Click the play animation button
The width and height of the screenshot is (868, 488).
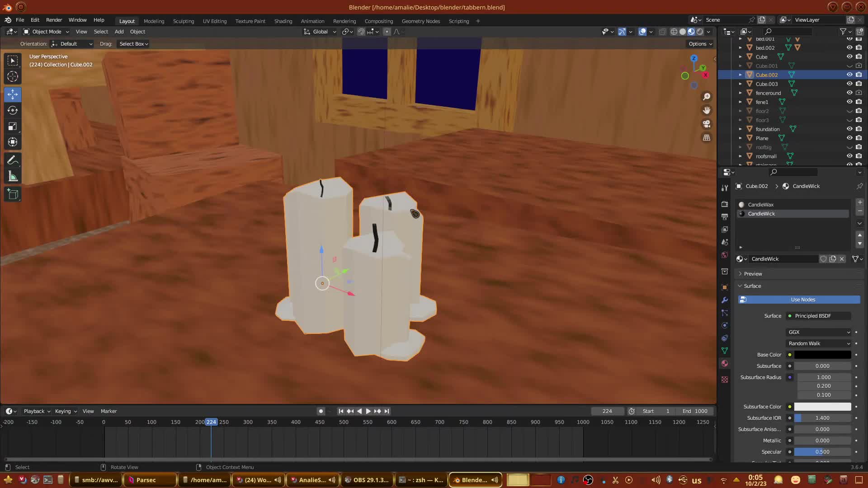(368, 411)
